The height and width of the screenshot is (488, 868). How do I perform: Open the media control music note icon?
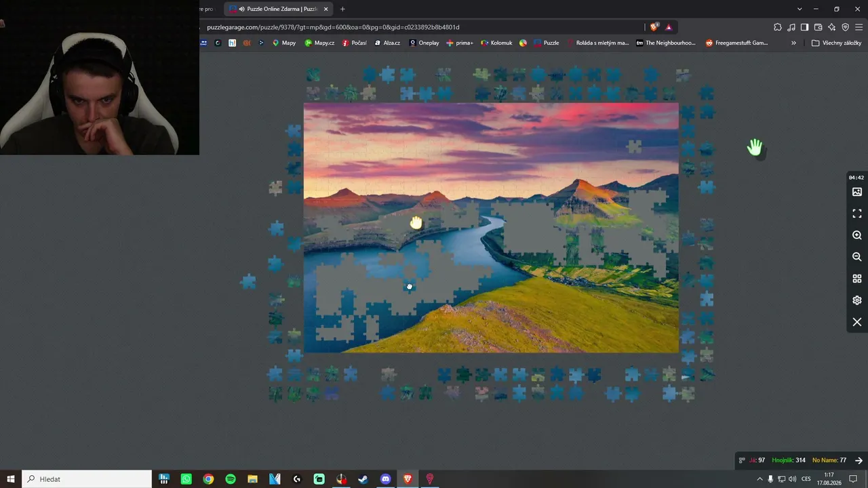click(791, 27)
